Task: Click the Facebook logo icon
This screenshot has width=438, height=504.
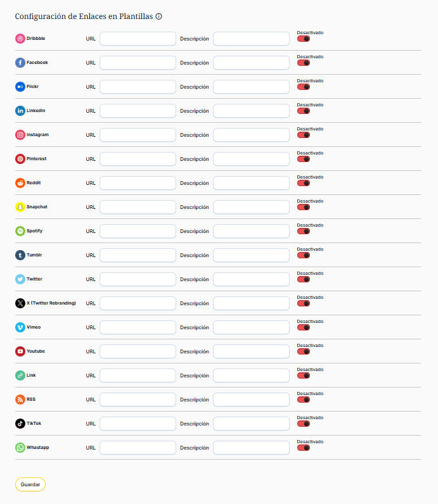Action: pyautogui.click(x=20, y=63)
